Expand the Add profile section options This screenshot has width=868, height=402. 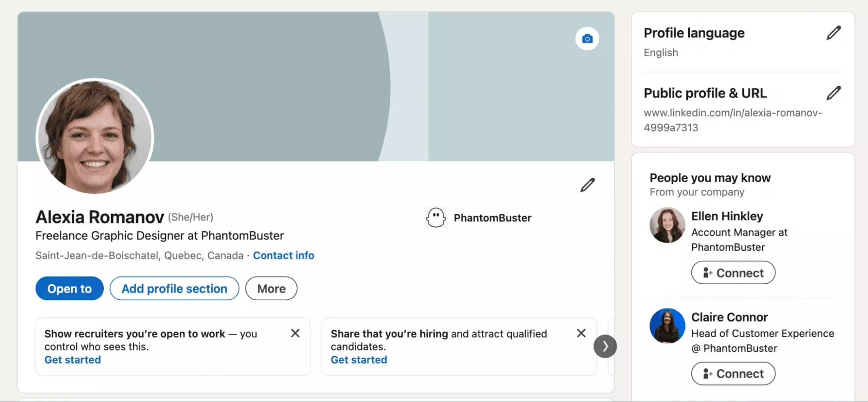[174, 288]
